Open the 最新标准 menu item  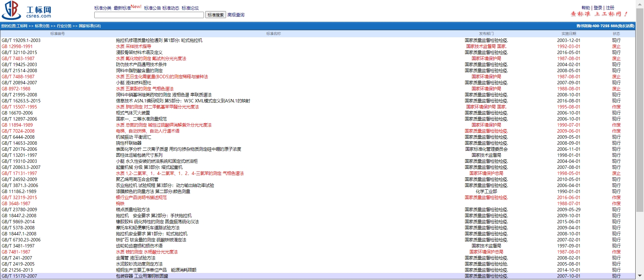point(122,8)
